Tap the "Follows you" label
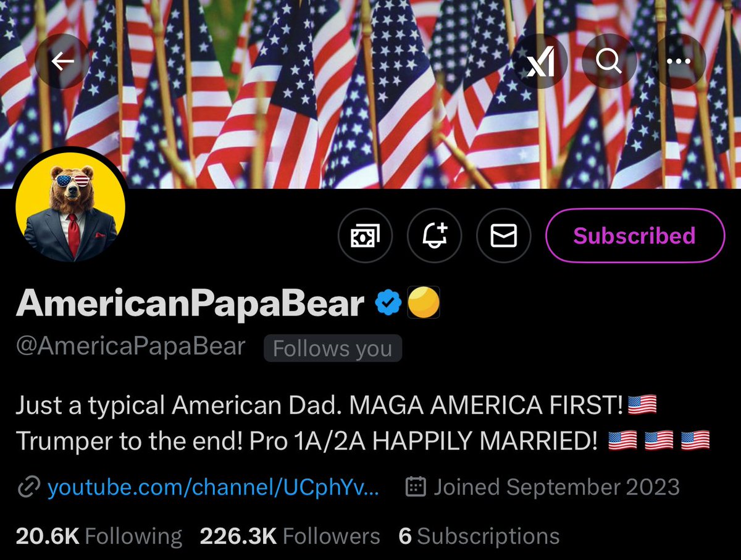Image resolution: width=741 pixels, height=560 pixels. (x=332, y=349)
